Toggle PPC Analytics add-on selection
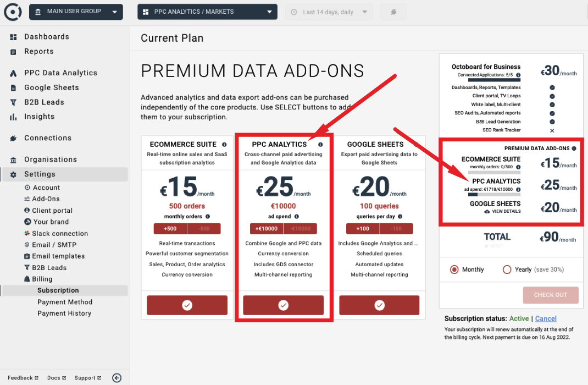 284,305
